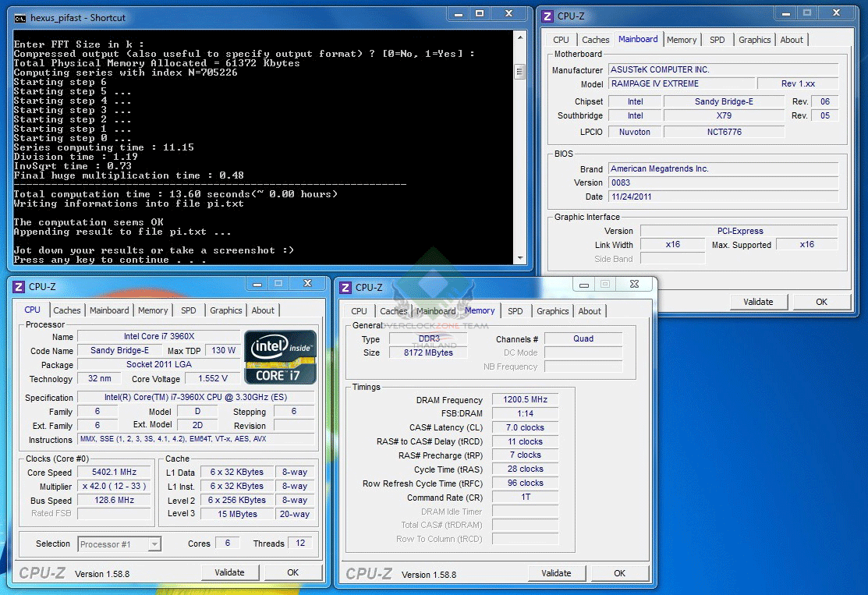The height and width of the screenshot is (595, 868).
Task: Click the hexus_pifast console title bar icon
Action: tap(20, 18)
